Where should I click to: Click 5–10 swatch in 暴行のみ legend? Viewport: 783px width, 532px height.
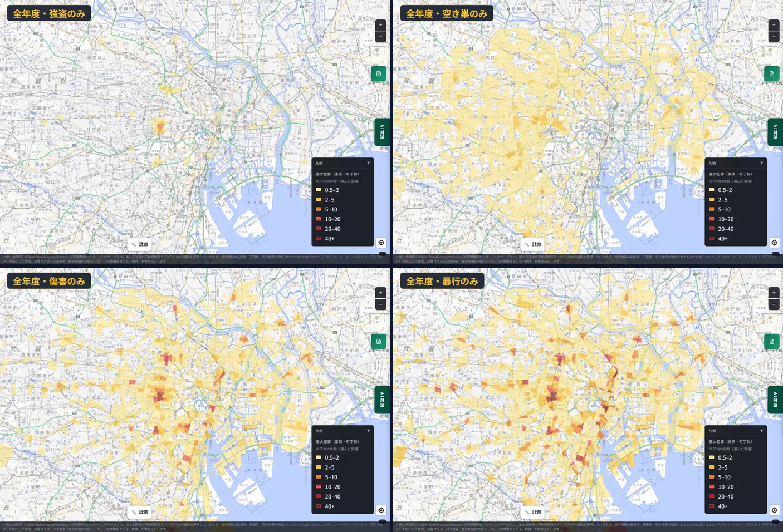click(x=712, y=477)
